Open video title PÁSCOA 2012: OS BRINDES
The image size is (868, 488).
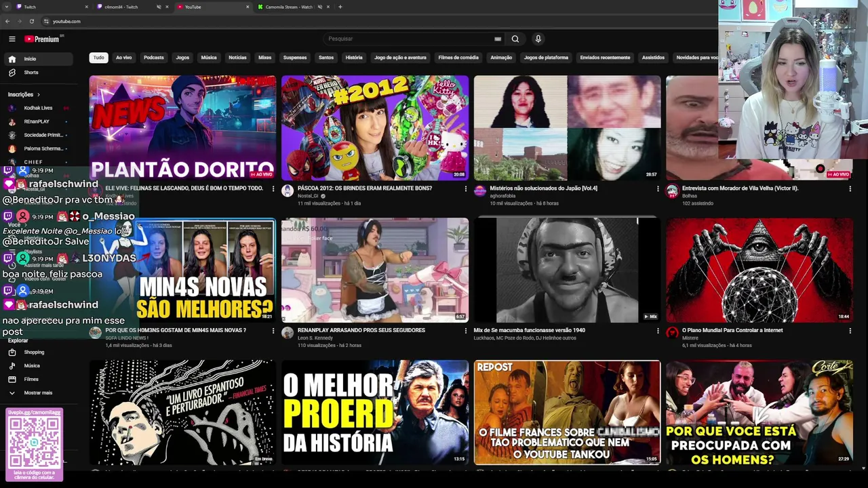(x=365, y=188)
